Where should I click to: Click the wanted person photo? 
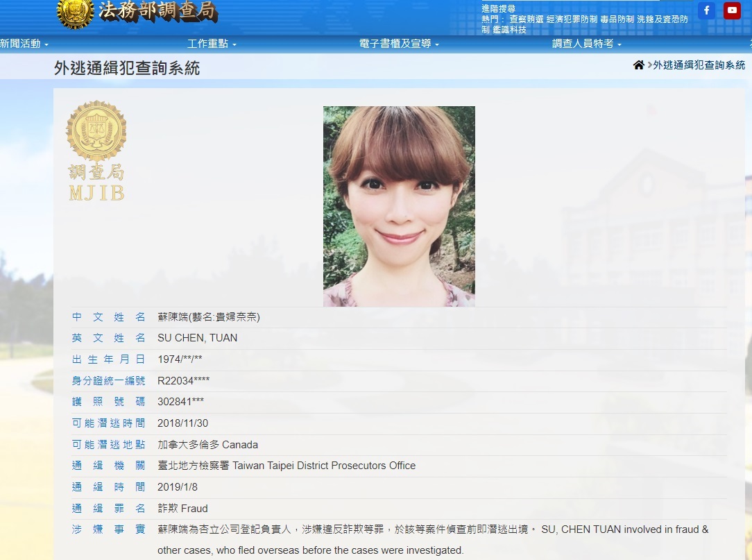(399, 206)
